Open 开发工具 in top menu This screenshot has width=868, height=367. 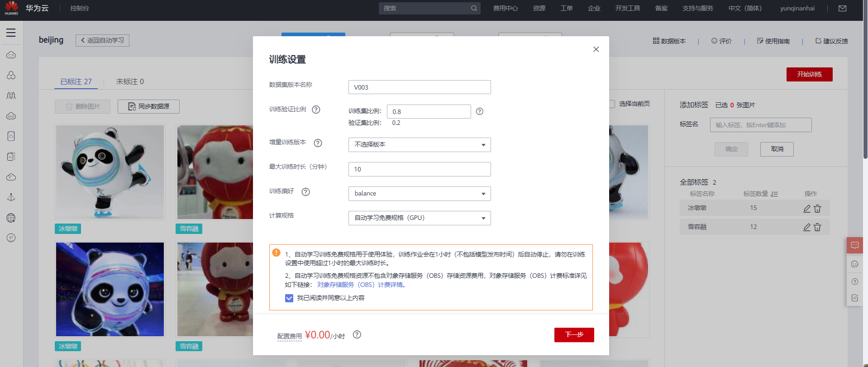coord(627,8)
